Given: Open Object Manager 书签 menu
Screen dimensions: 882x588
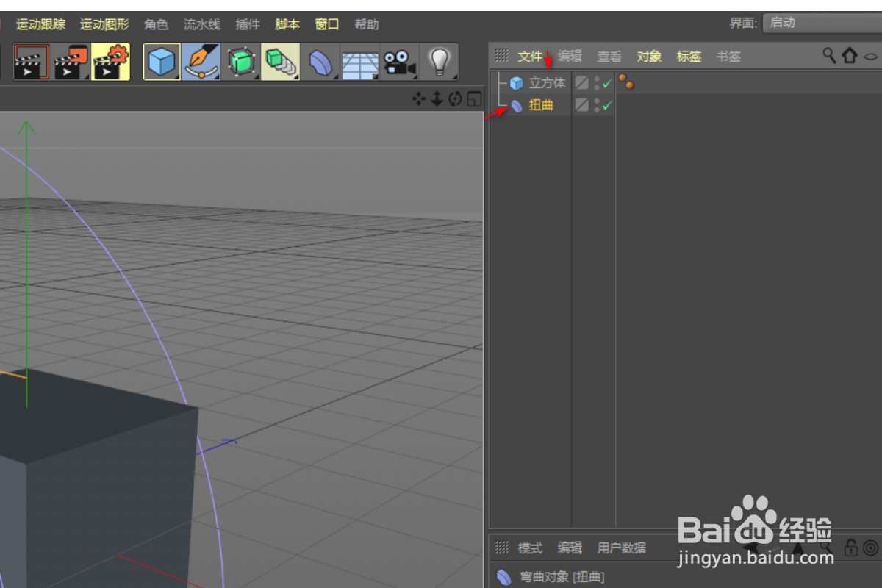Looking at the screenshot, I should [728, 56].
